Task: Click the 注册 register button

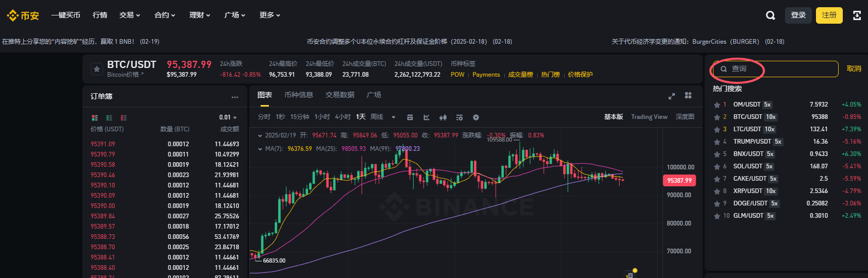Action: (829, 15)
